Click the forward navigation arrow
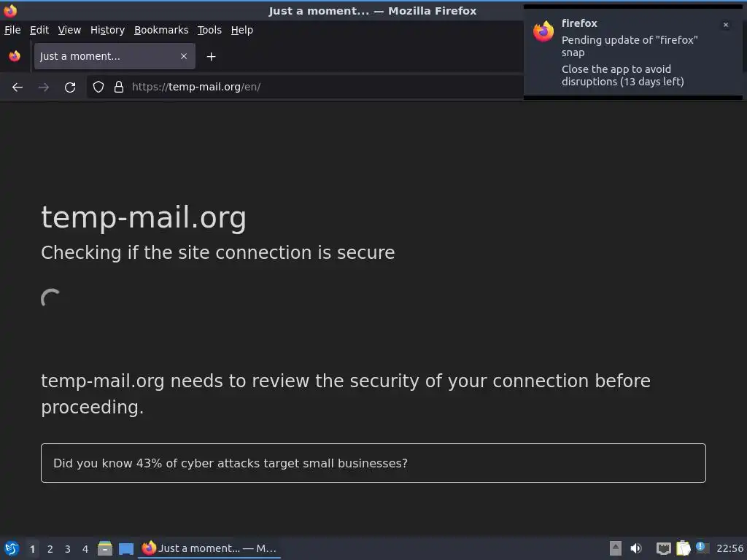This screenshot has height=560, width=747. [43, 87]
